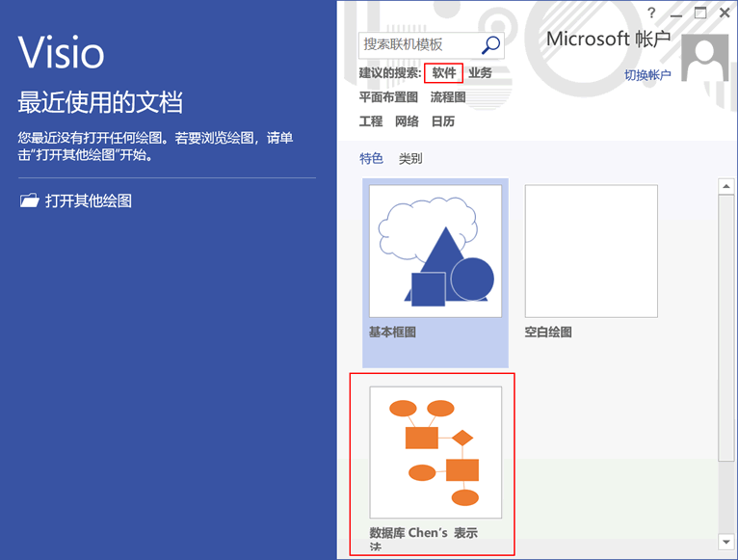738x560 pixels.
Task: Click the template list scrollbar thumb
Action: pos(726,329)
